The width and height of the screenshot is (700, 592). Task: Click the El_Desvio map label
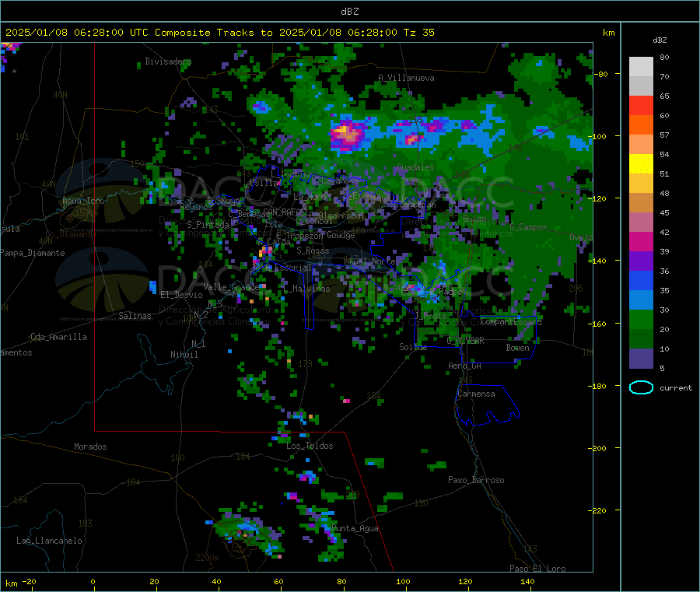click(x=182, y=295)
